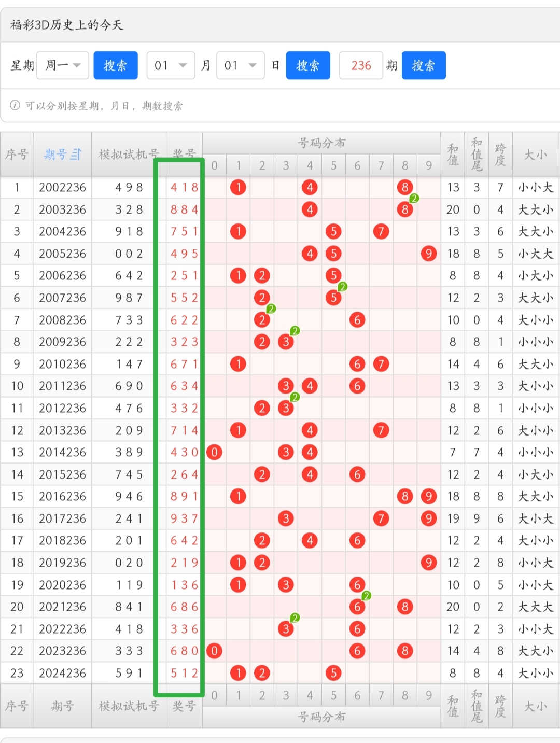Click trial number 4 9 8 in row 1
This screenshot has height=743, width=560.
129,187
